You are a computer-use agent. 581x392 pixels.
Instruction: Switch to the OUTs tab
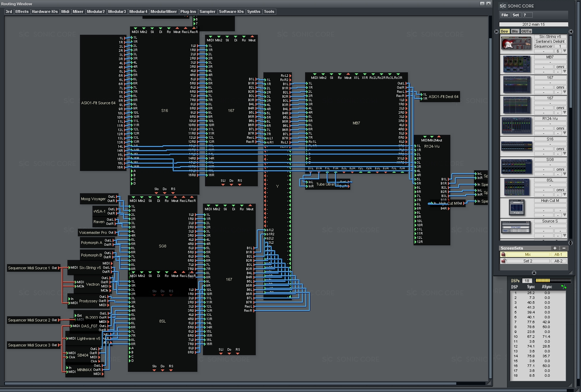click(x=526, y=31)
